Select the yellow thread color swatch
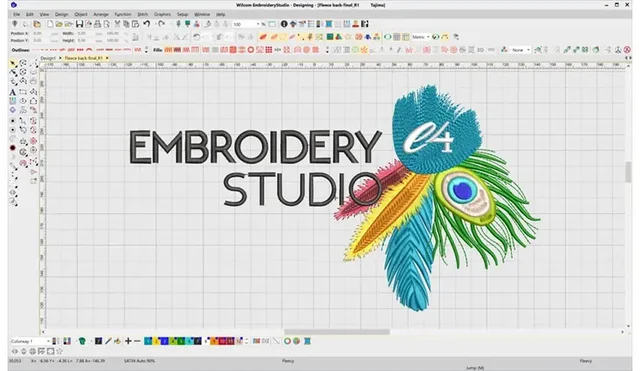The width and height of the screenshot is (640, 371). pyautogui.click(x=156, y=341)
